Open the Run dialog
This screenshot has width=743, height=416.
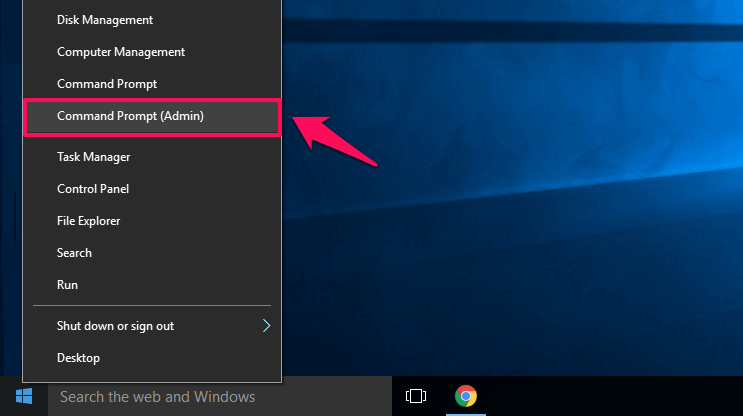tap(152, 285)
